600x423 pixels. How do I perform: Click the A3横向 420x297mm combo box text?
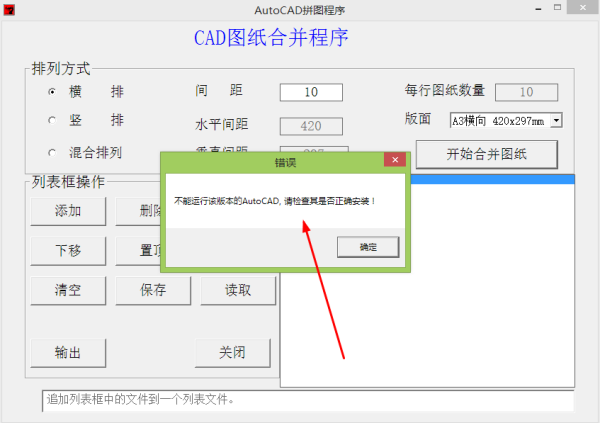498,121
